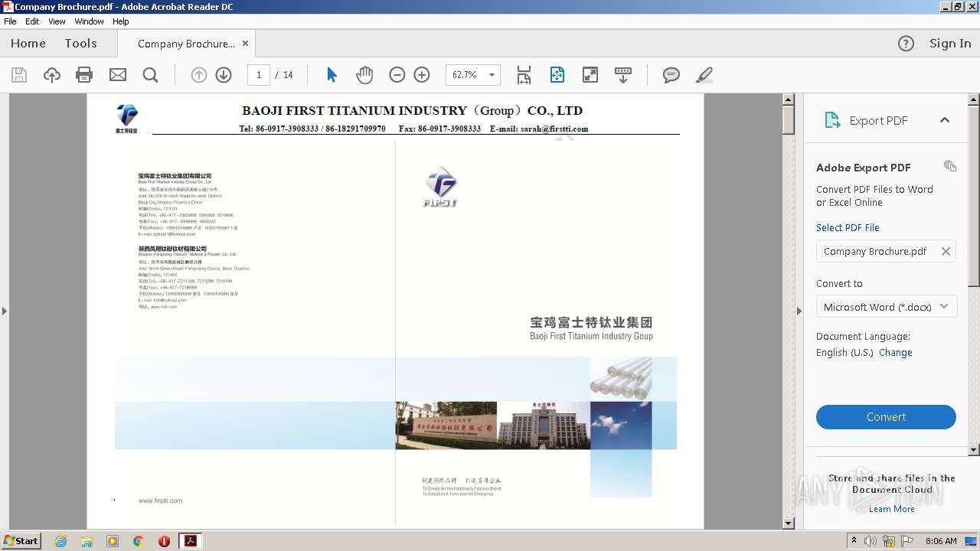
Task: Expand the left navigation pane arrow
Action: [5, 311]
